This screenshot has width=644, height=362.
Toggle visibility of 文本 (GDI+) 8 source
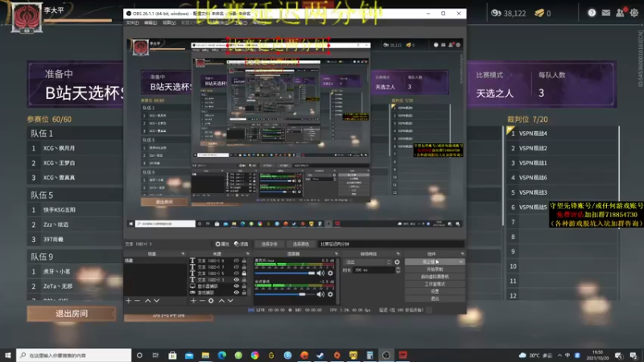click(x=236, y=261)
